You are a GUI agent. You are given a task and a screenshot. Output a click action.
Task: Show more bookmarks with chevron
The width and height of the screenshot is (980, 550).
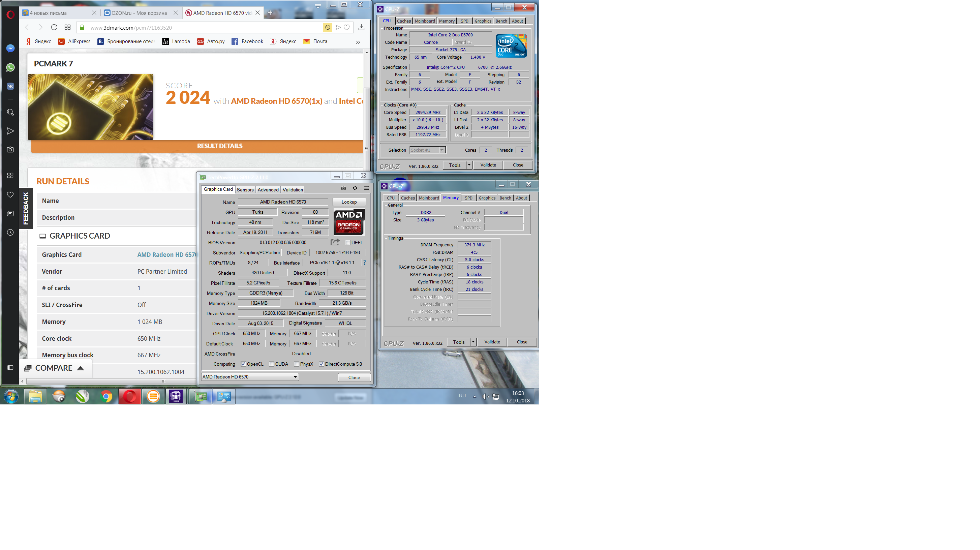click(x=358, y=42)
